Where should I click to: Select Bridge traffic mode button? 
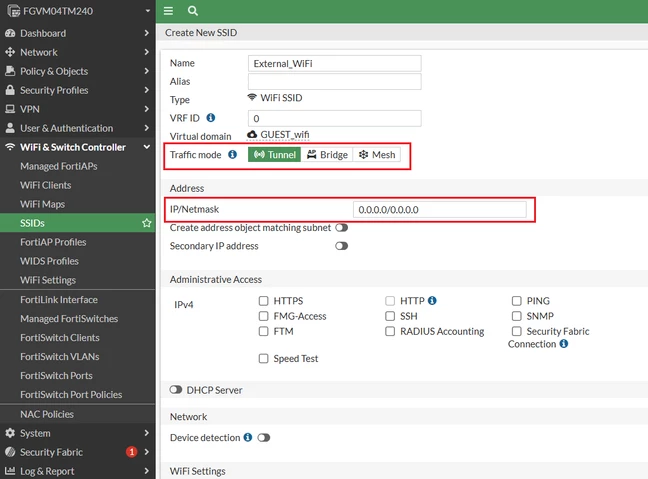(327, 155)
